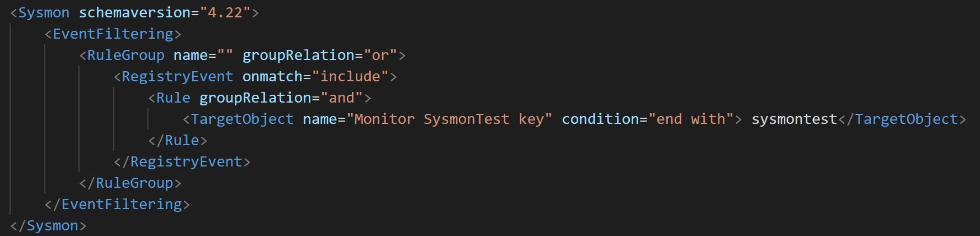Screen dimensions: 980x236
Task: Click the "or" groupRelation value
Action: point(380,55)
